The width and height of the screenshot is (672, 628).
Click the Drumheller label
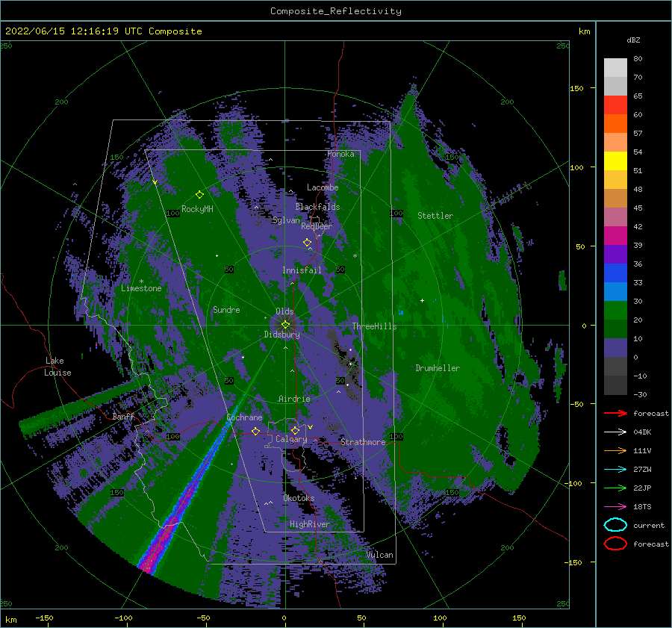[438, 368]
